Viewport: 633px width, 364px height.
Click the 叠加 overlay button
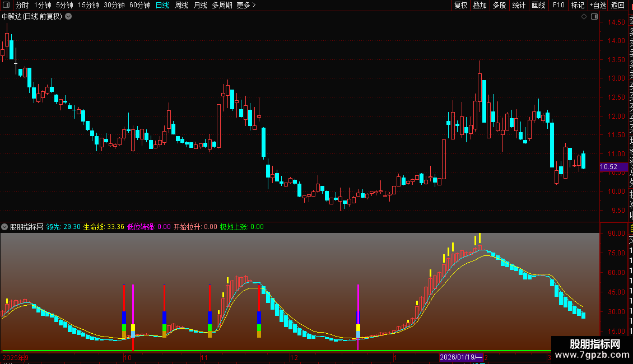480,5
